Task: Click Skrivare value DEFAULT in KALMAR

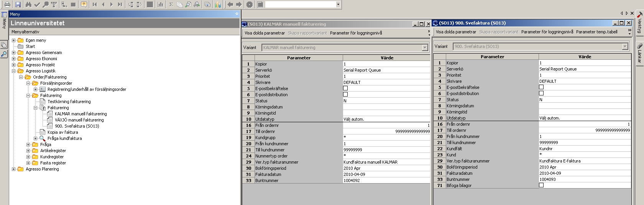Action: point(386,82)
